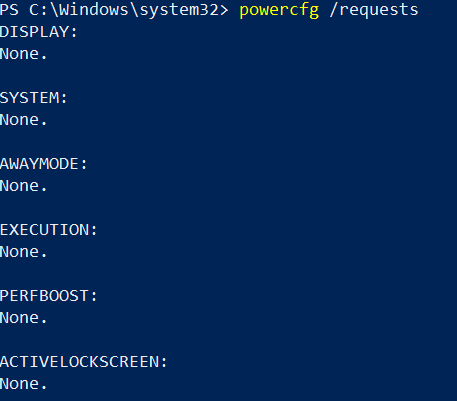This screenshot has height=401, width=457.
Task: Click the system32 folder name in prompt
Action: (x=179, y=10)
